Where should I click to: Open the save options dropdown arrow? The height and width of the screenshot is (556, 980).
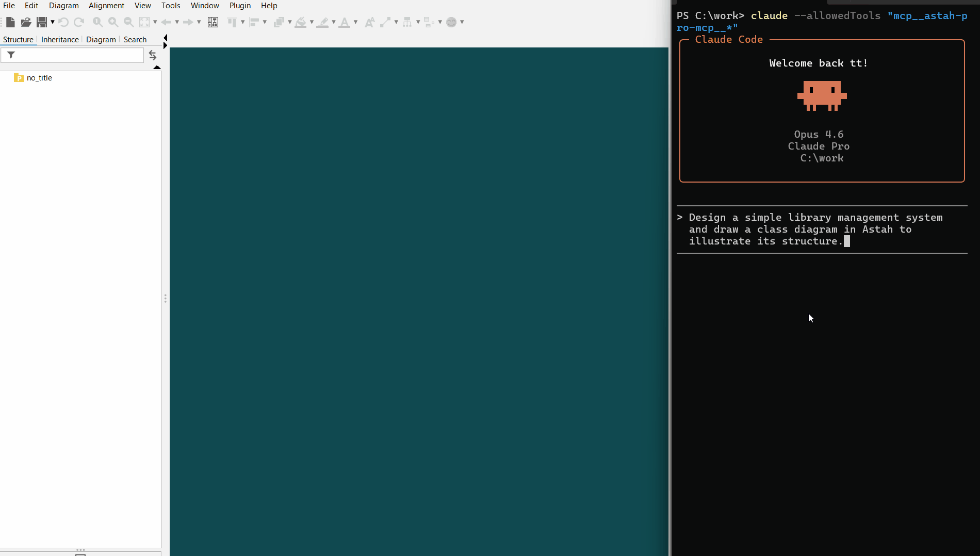[x=52, y=22]
